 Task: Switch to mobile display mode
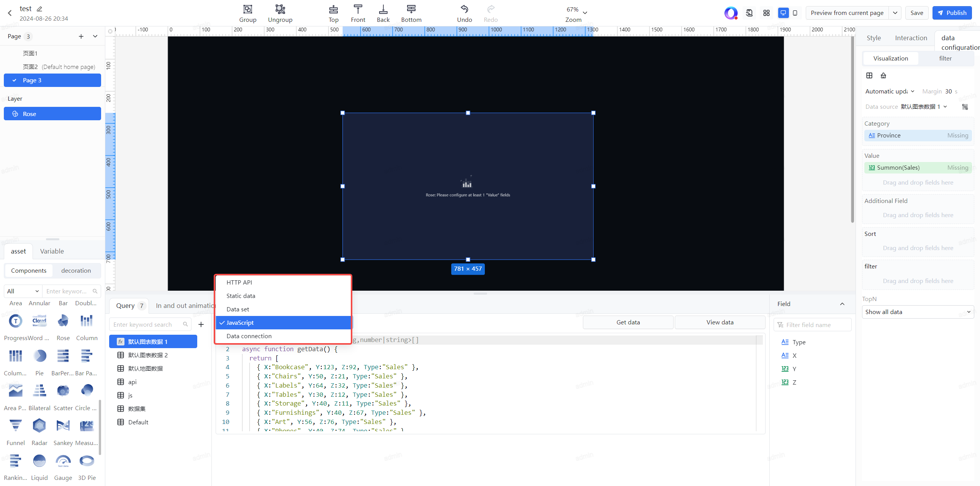[x=795, y=13]
